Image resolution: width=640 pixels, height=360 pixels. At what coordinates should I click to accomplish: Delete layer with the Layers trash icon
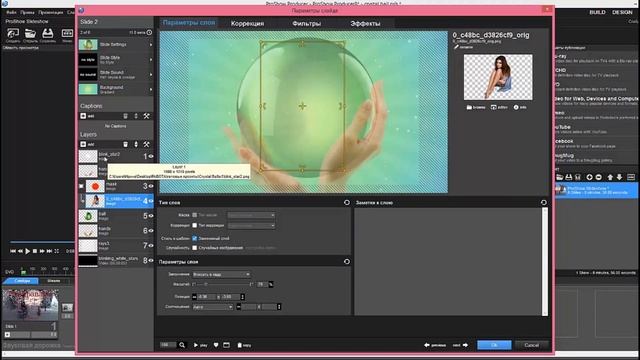pyautogui.click(x=125, y=144)
